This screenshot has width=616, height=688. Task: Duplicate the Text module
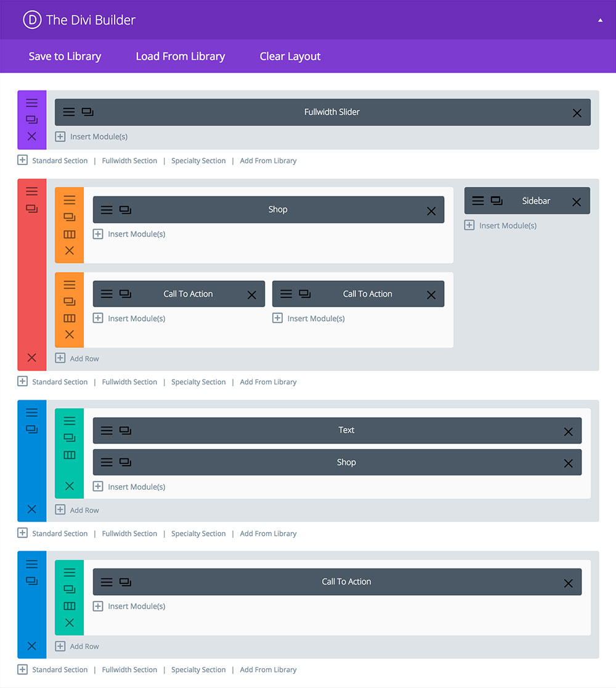124,431
